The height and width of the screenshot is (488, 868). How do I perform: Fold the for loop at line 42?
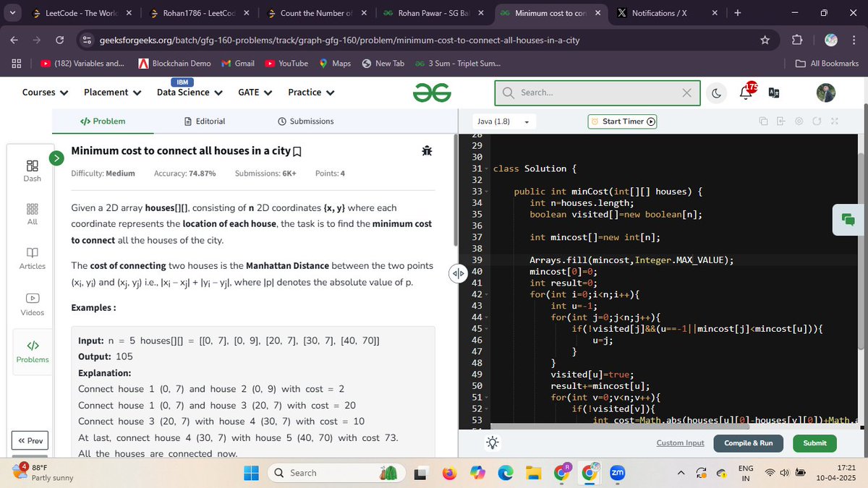click(487, 295)
